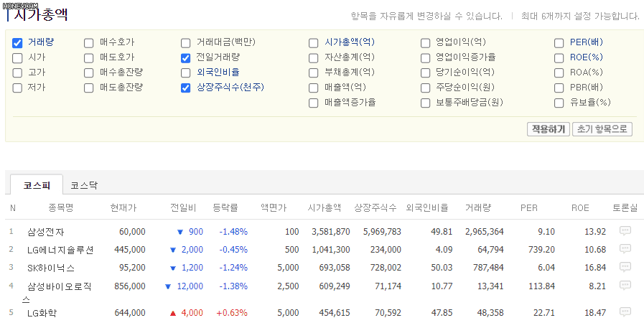Switch to the 코스닥 tab
Viewport: 644px width, 328px height.
(x=84, y=185)
